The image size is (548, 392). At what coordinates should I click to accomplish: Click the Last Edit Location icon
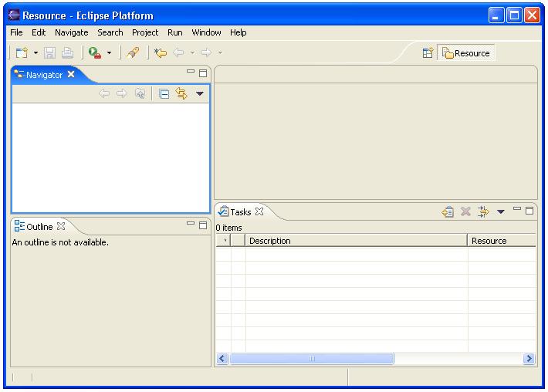[161, 52]
